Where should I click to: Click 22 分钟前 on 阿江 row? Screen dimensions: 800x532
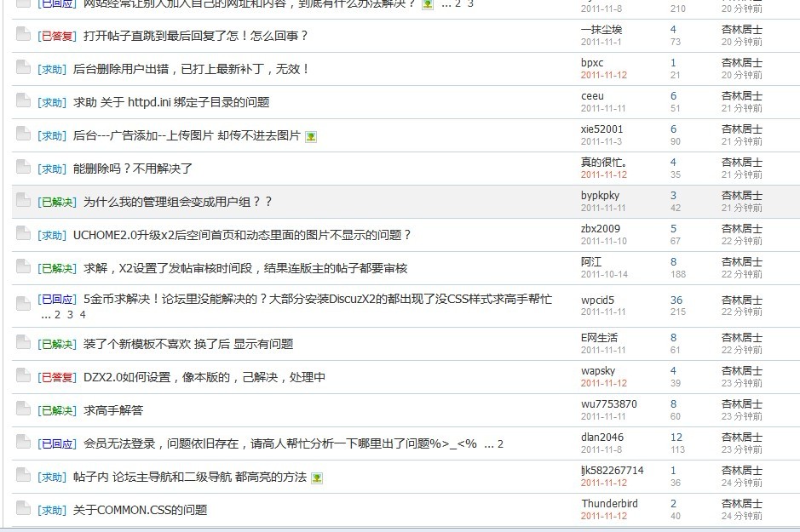tap(742, 274)
